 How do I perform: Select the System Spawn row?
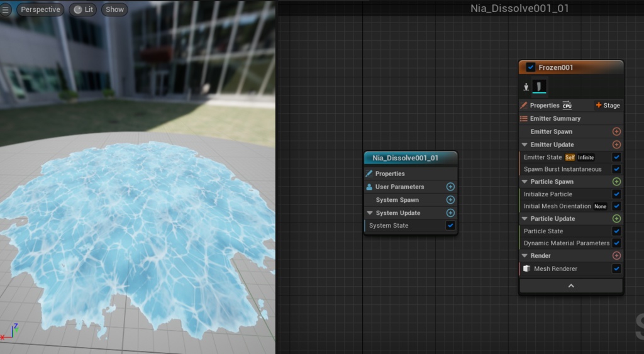point(411,200)
